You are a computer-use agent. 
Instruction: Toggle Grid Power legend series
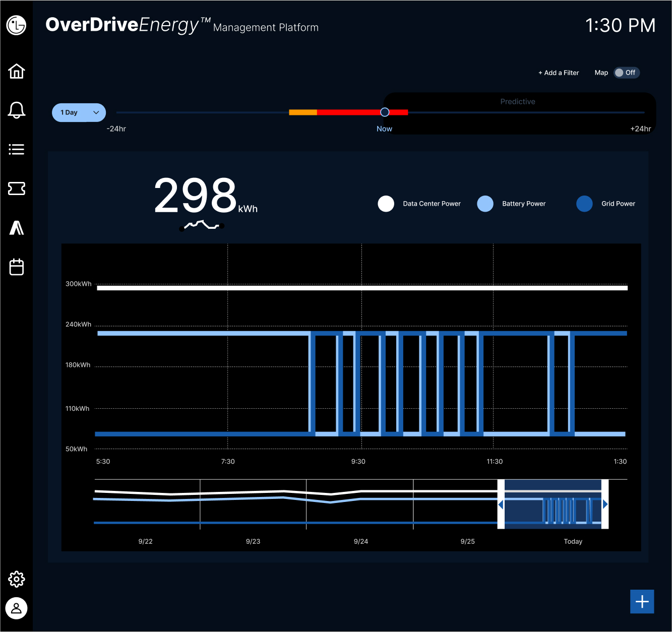pyautogui.click(x=585, y=204)
